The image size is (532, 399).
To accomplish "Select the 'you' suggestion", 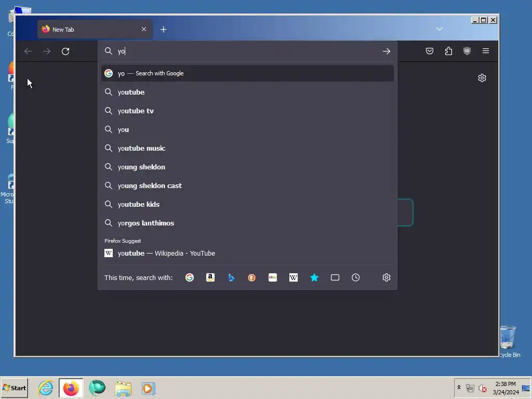I will [x=247, y=129].
